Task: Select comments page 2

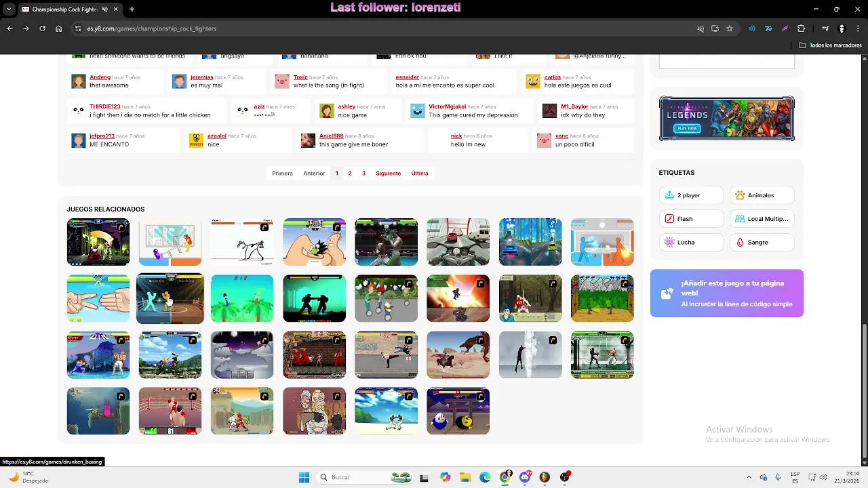Action: click(x=350, y=174)
